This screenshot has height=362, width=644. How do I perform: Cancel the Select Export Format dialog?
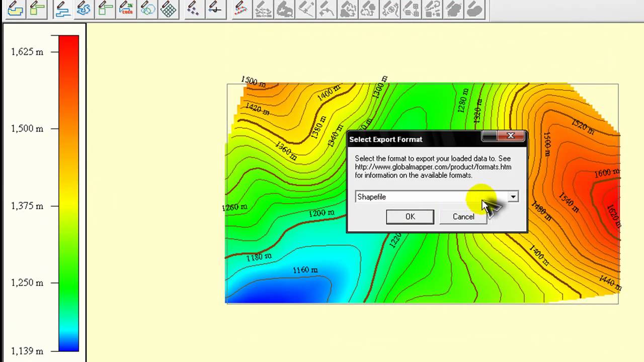(x=463, y=217)
